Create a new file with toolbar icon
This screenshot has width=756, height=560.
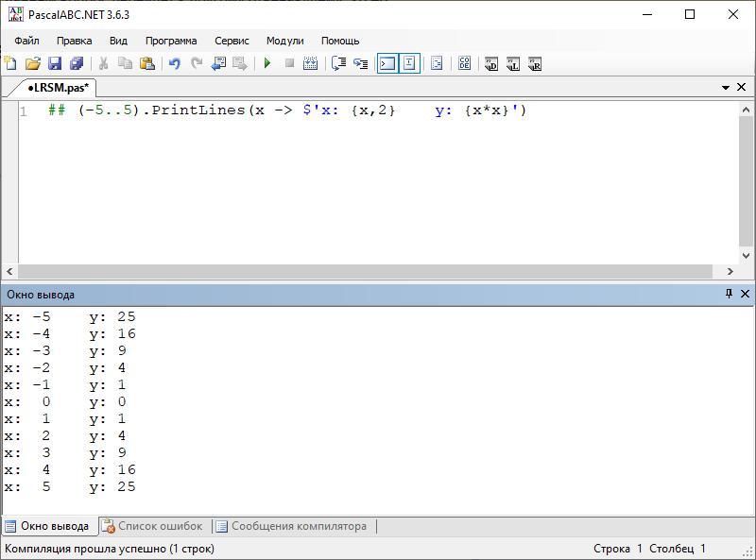tap(10, 63)
